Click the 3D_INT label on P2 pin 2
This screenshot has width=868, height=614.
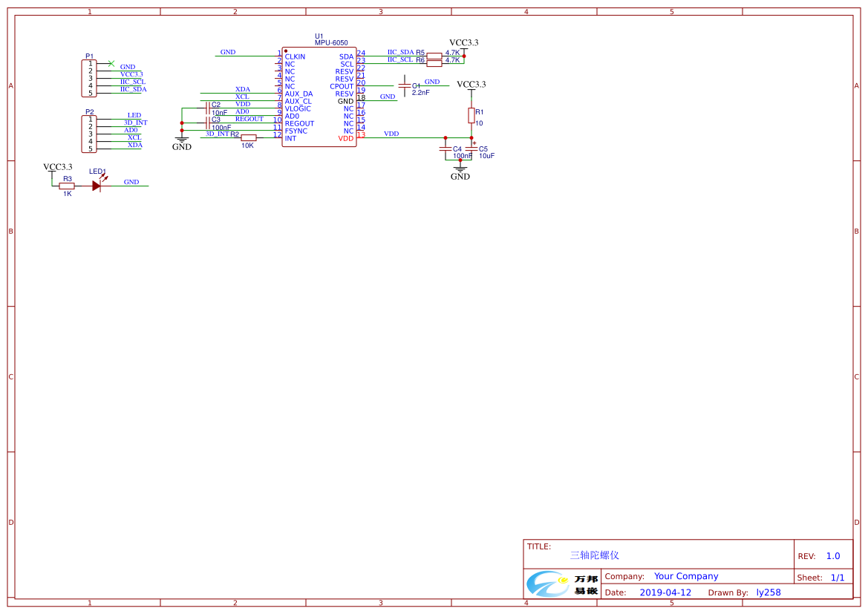tap(136, 123)
